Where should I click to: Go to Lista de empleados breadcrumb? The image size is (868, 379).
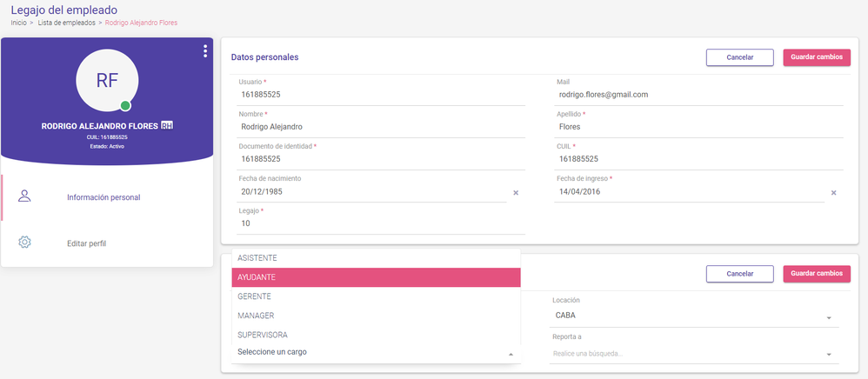point(66,23)
